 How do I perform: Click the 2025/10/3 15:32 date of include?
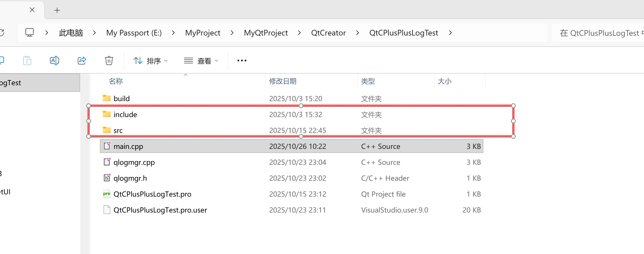(296, 114)
